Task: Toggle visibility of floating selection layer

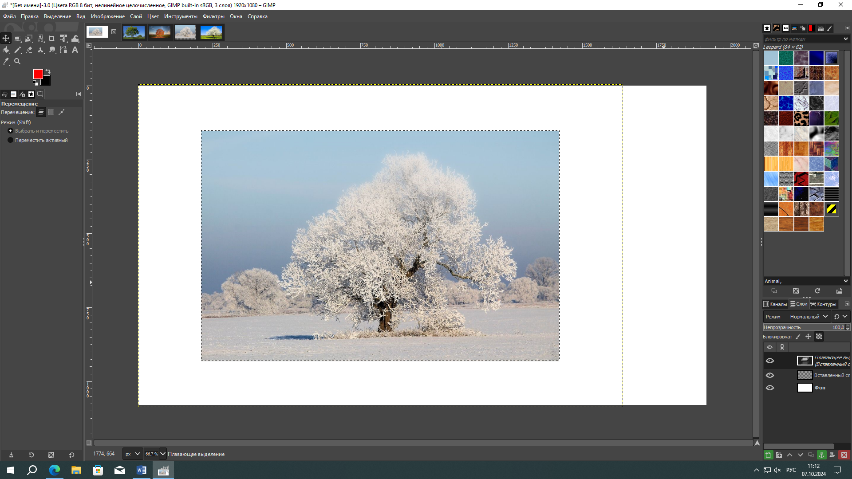Action: [x=770, y=361]
